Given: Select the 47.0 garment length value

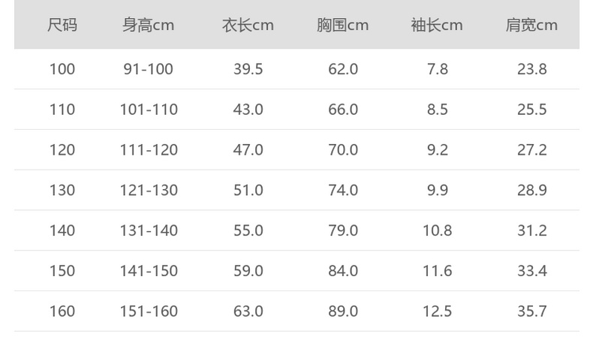Looking at the screenshot, I should click(248, 150).
